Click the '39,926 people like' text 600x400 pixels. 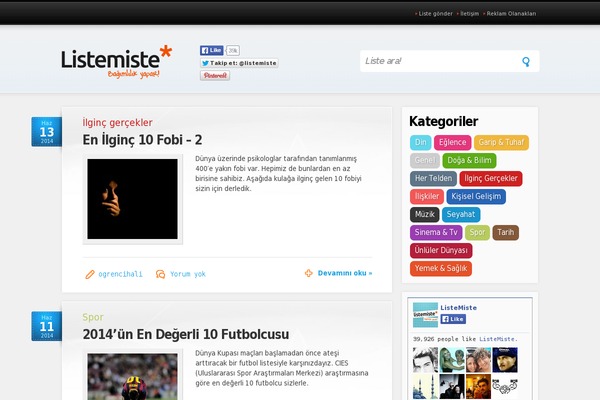(445, 339)
